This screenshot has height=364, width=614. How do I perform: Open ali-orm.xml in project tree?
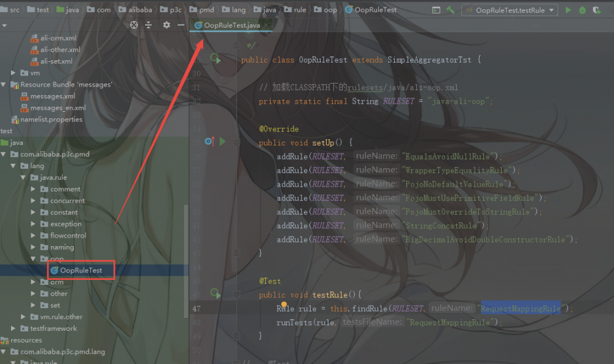pos(58,38)
